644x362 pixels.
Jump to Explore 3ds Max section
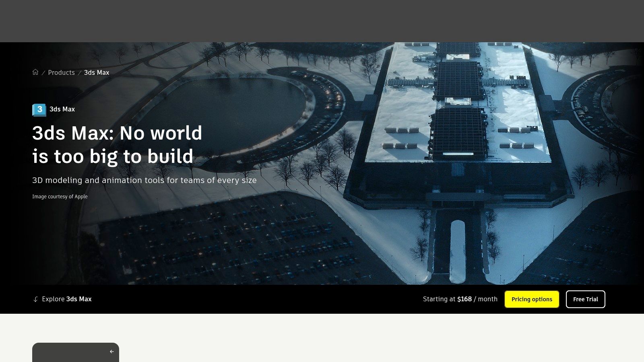(62, 299)
